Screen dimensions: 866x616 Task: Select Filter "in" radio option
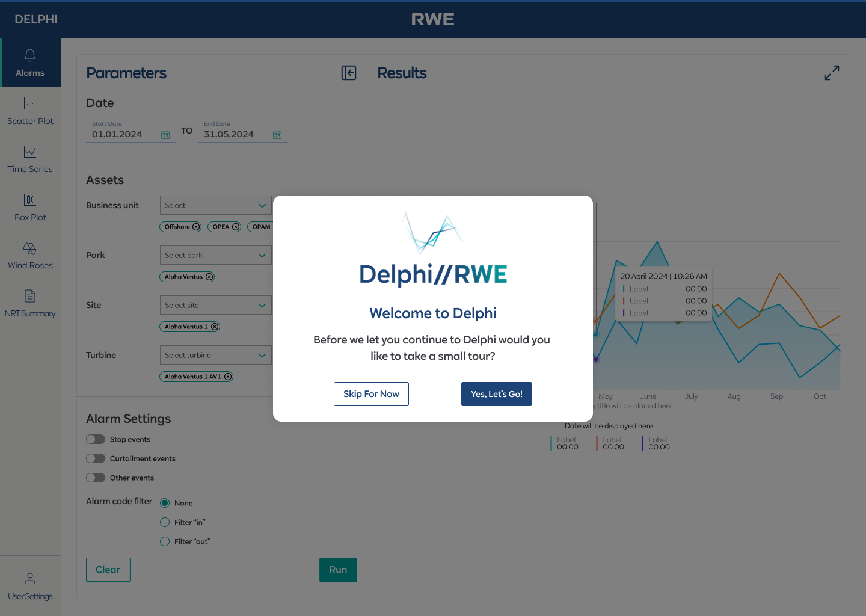(x=165, y=522)
